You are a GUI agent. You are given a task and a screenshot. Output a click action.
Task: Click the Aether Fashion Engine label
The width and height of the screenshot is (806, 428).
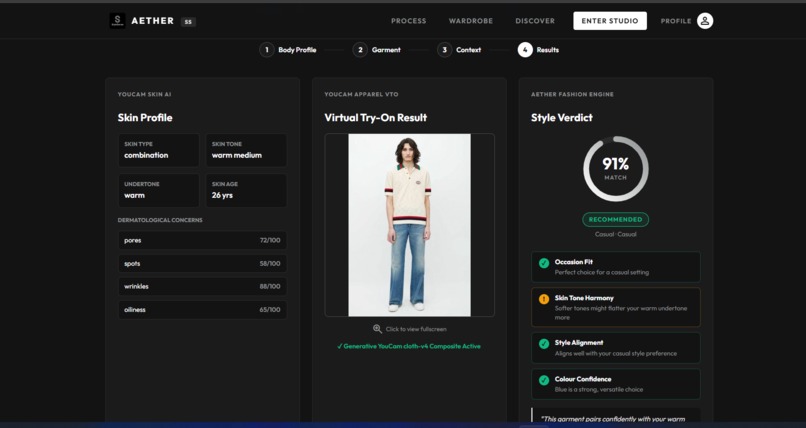572,95
